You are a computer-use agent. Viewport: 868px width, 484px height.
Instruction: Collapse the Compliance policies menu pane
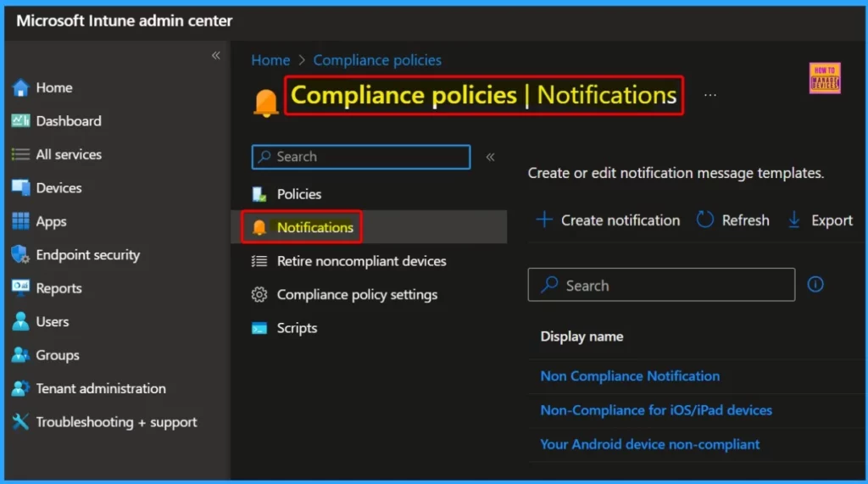point(491,158)
